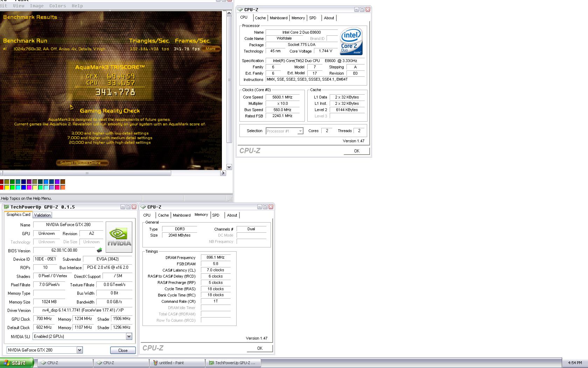Click OK in the memory CPU-Z window
588x368 pixels.
pos(260,348)
